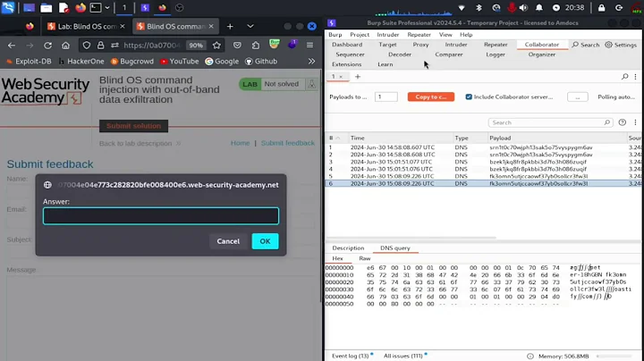This screenshot has width=644, height=361.
Task: Open Burp Search button
Action: [x=586, y=45]
